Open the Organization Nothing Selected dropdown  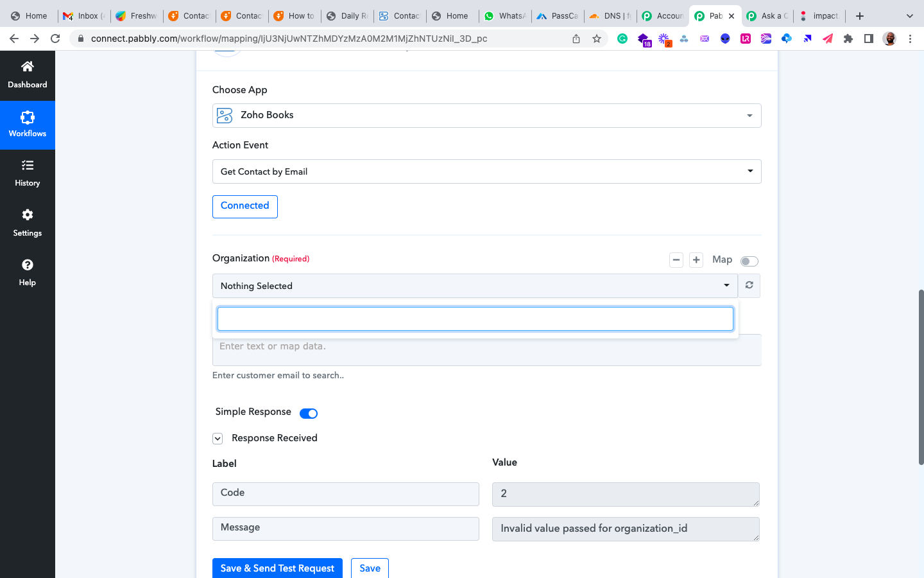click(475, 286)
